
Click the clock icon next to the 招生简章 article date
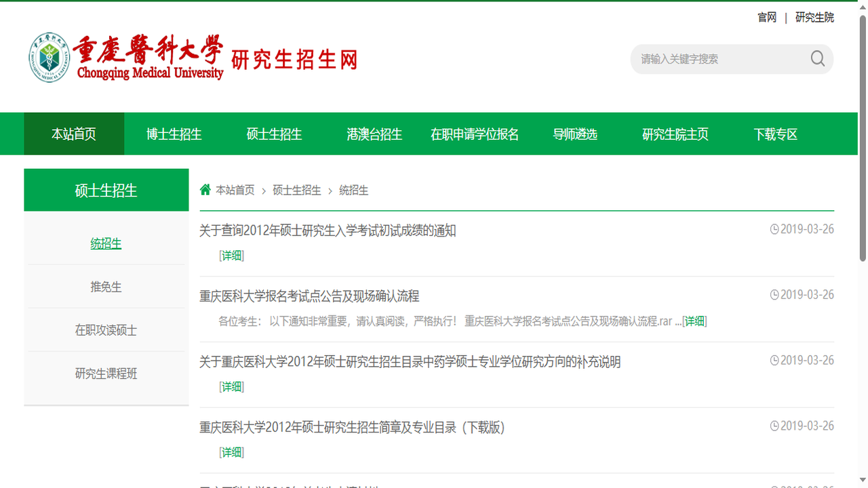click(x=774, y=426)
